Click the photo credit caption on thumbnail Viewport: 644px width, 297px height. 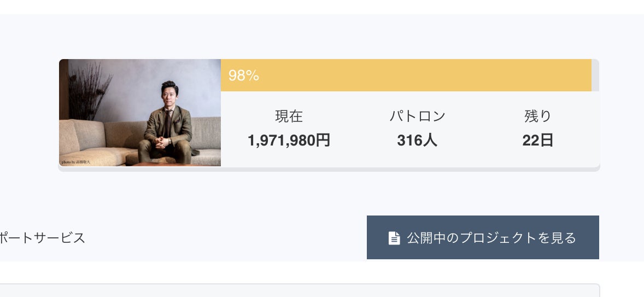click(75, 162)
